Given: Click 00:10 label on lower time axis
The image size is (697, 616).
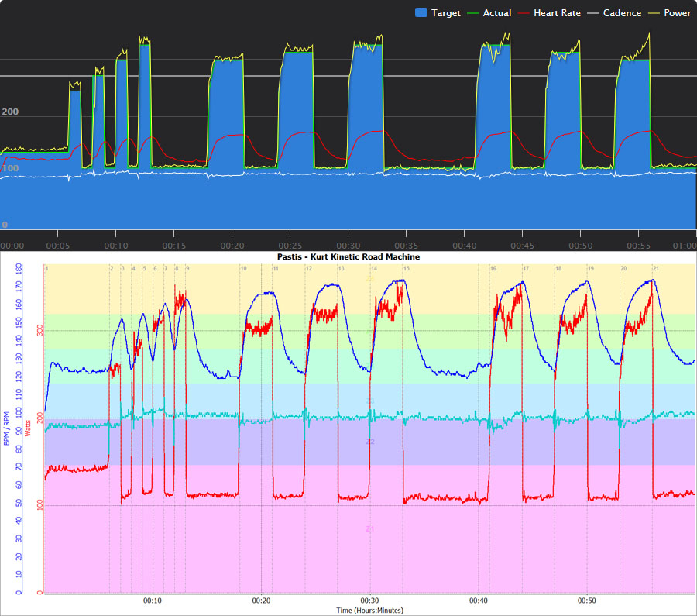Looking at the screenshot, I should coord(153,601).
